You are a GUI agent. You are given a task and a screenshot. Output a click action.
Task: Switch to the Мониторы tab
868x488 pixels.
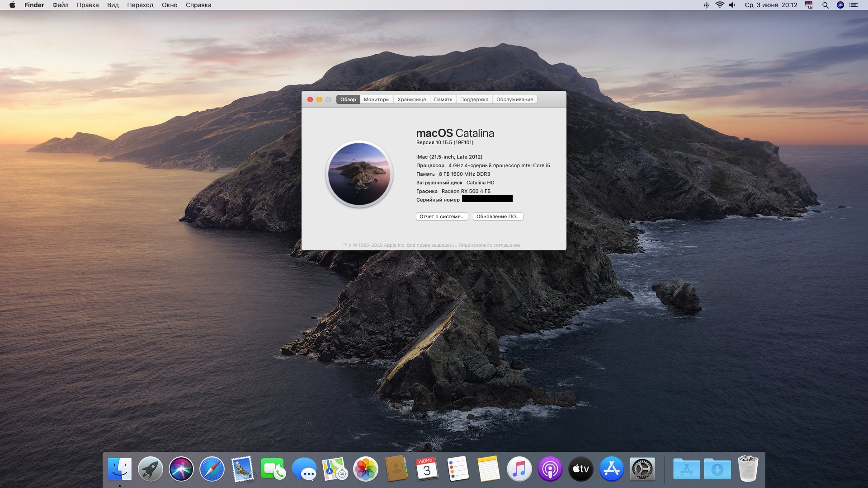click(x=377, y=99)
